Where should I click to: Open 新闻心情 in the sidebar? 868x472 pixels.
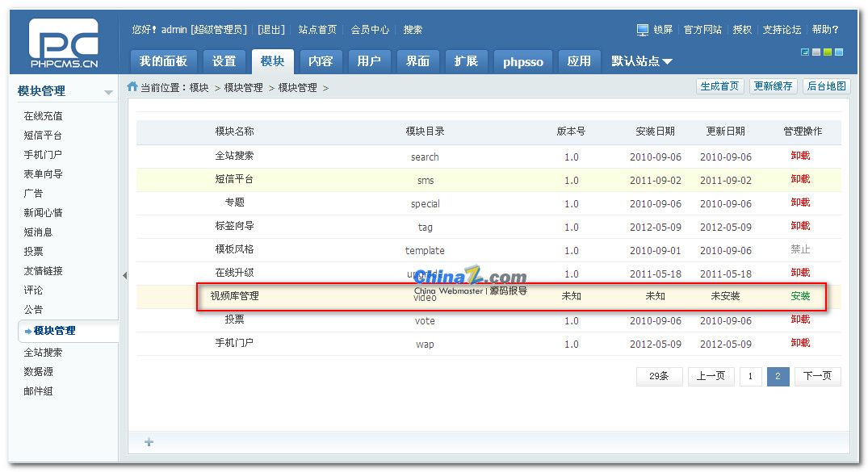pyautogui.click(x=43, y=213)
